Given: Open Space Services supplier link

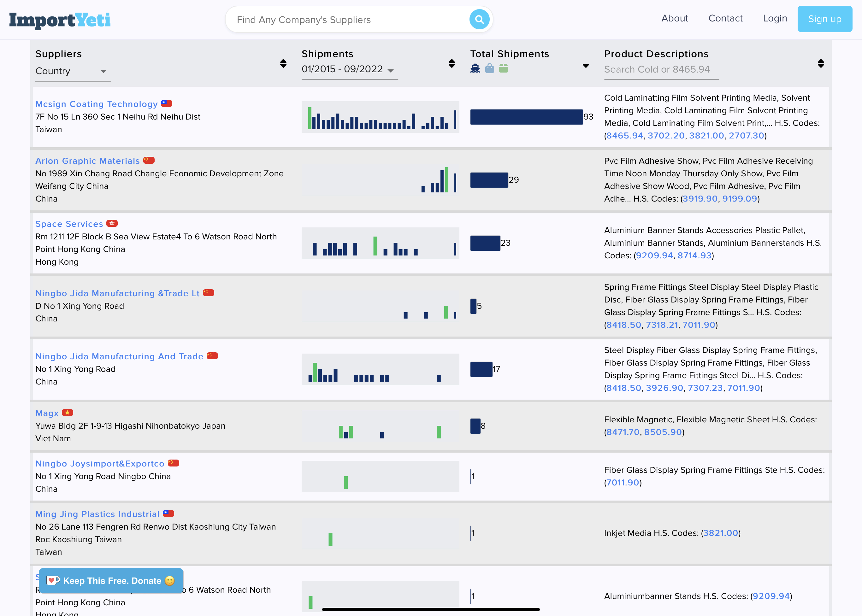Looking at the screenshot, I should tap(69, 224).
